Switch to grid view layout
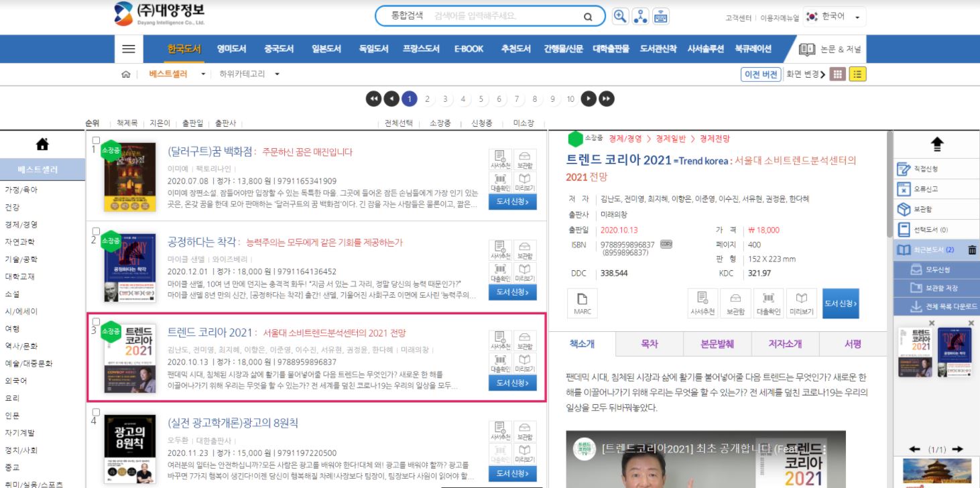The width and height of the screenshot is (980, 488). (x=837, y=74)
